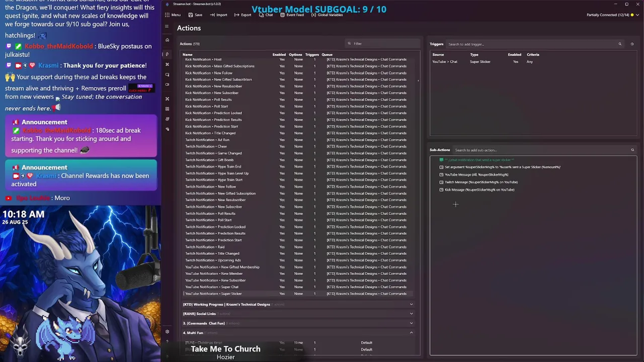Click the help question mark sidebar icon
This screenshot has height=362, width=644.
pyautogui.click(x=168, y=342)
